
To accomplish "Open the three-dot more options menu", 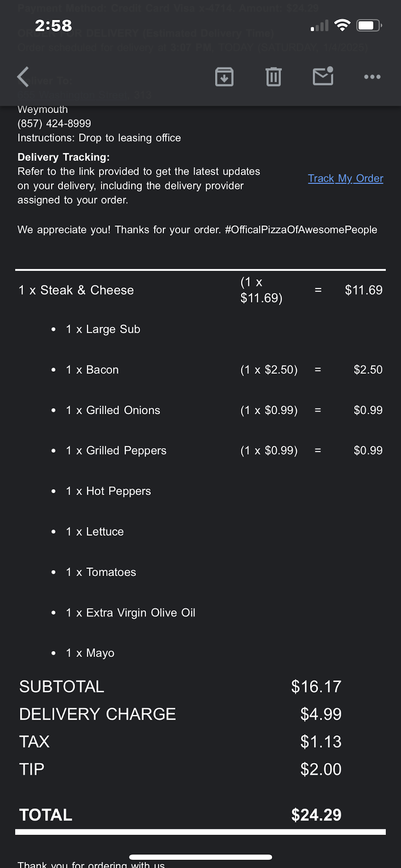I will coord(372,77).
